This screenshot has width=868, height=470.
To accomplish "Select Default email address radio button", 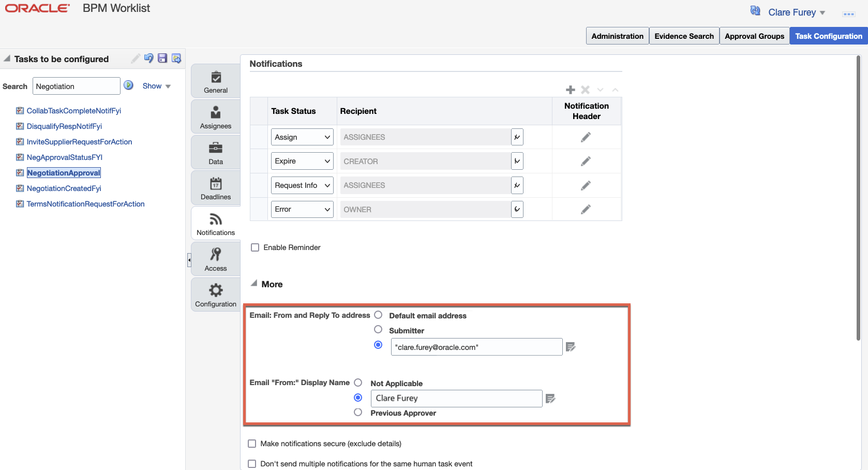I will (x=378, y=315).
